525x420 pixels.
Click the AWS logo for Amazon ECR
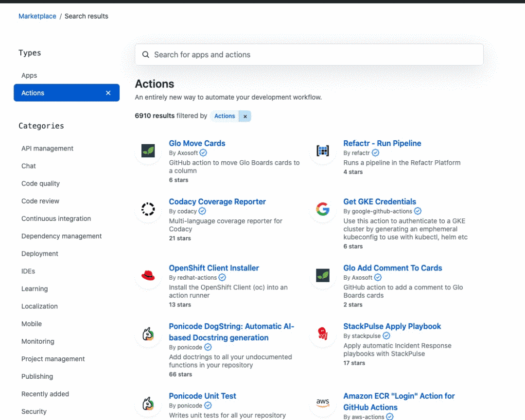click(x=323, y=403)
